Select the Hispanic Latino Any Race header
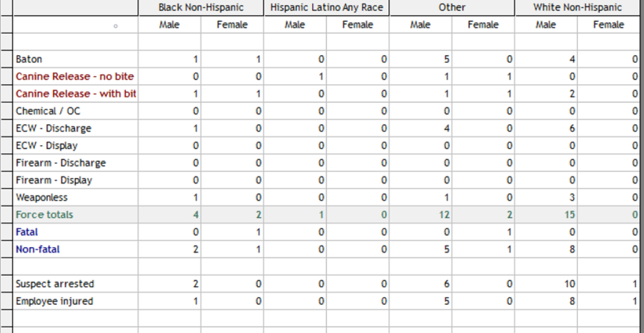This screenshot has height=333, width=644. [x=327, y=7]
